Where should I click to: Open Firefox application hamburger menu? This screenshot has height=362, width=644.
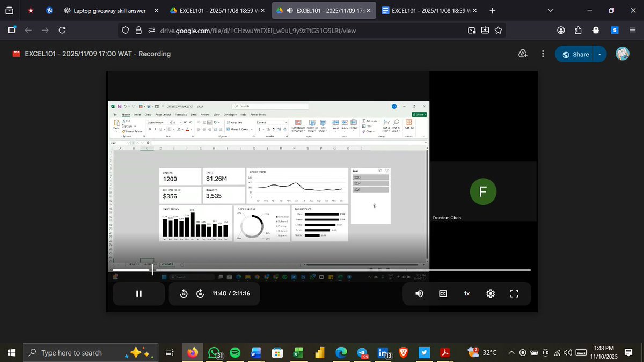tap(632, 31)
